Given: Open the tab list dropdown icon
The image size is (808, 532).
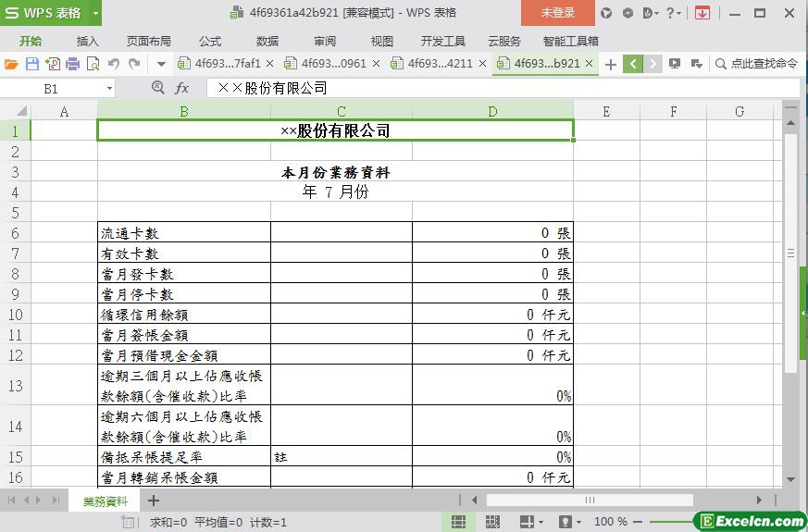Looking at the screenshot, I should tap(697, 64).
